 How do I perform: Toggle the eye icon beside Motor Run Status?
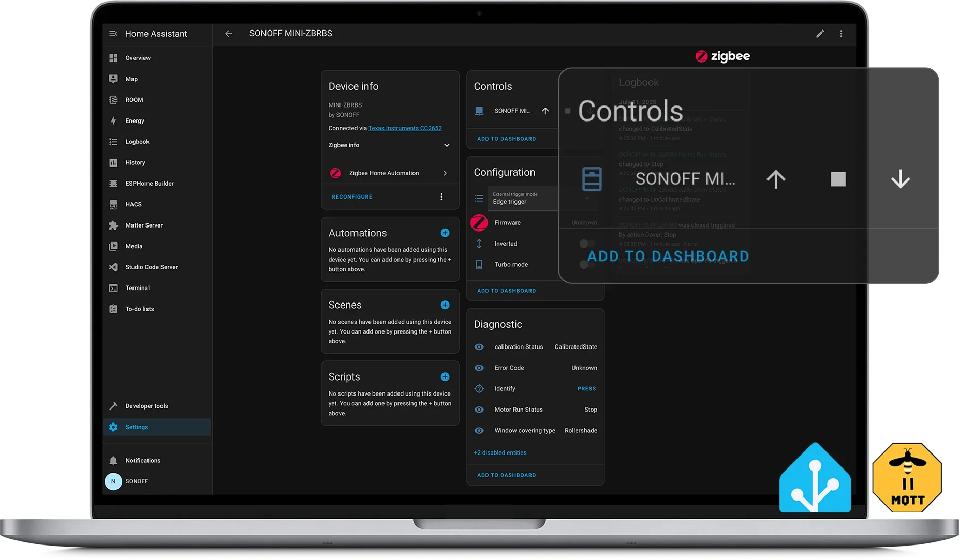(x=479, y=410)
